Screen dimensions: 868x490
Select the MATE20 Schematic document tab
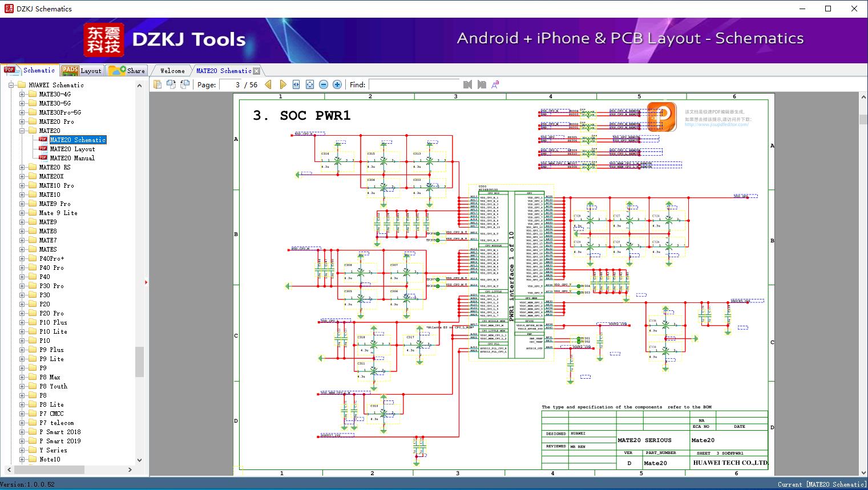click(224, 71)
